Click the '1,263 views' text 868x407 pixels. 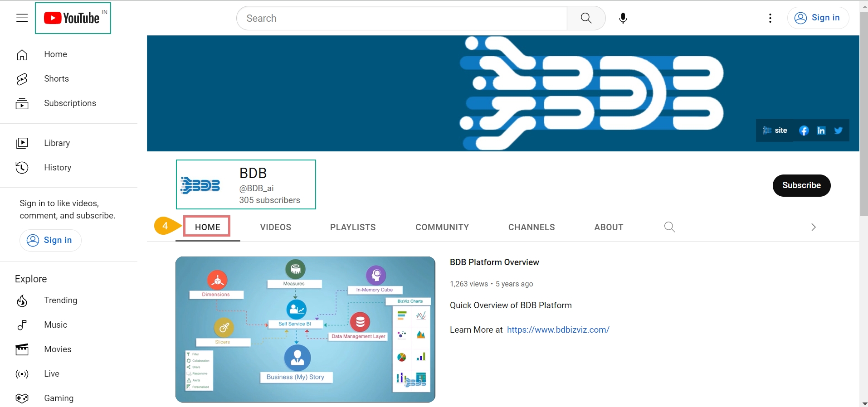point(469,284)
